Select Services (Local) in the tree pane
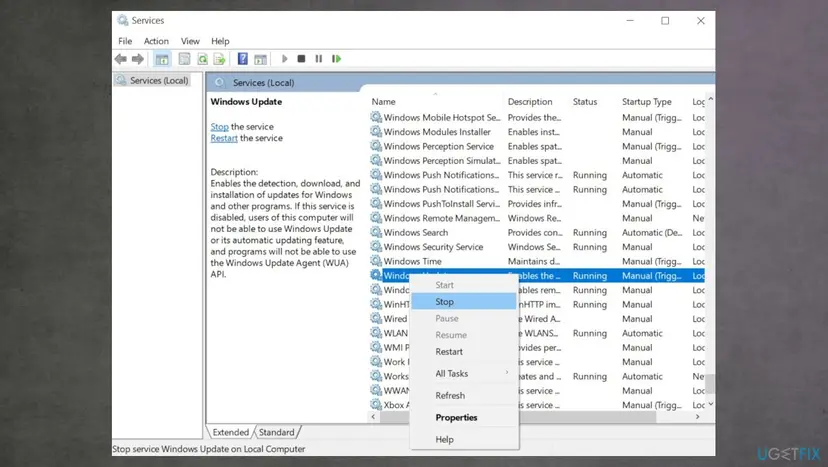This screenshot has height=467, width=828. (x=159, y=80)
